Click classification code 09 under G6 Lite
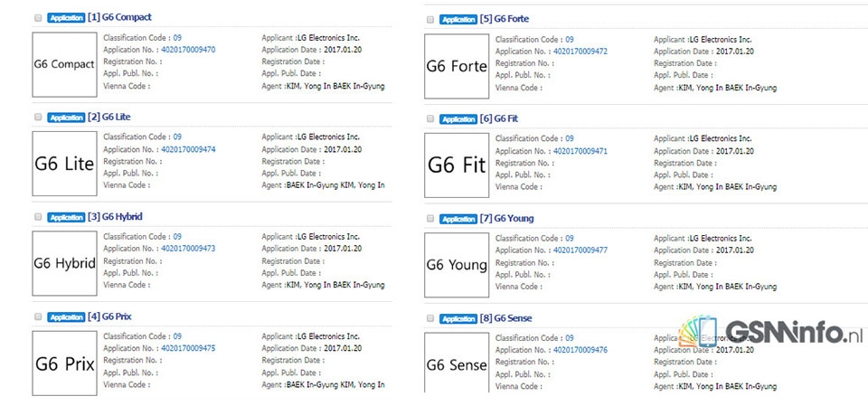This screenshot has width=868, height=406. click(177, 137)
